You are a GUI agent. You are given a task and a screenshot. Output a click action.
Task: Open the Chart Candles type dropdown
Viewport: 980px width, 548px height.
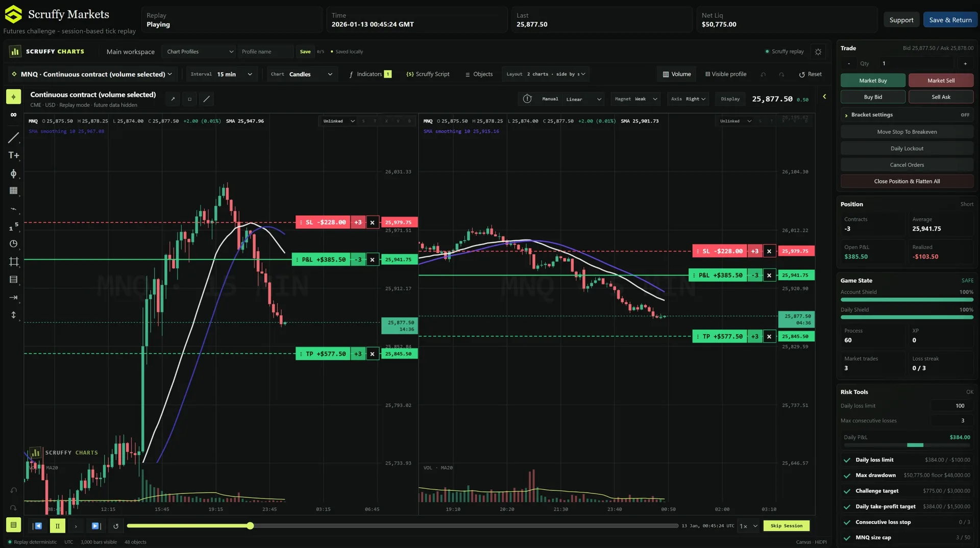[x=302, y=74]
